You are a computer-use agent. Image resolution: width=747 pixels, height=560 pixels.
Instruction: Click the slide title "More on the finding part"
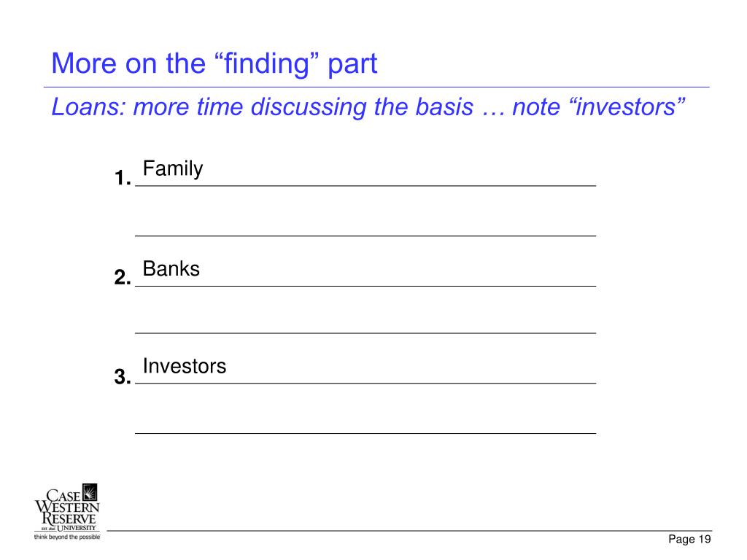pos(214,63)
